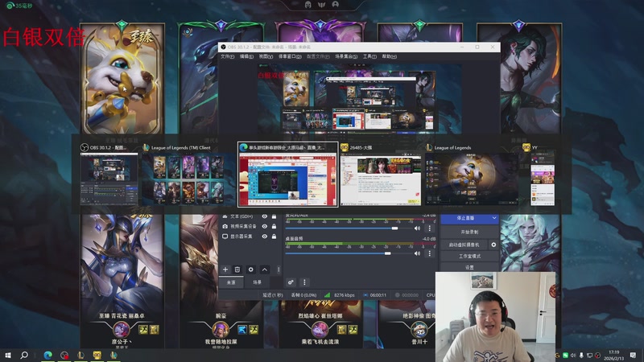Open 桌面音频 channel options dots
This screenshot has width=644, height=362.
tap(430, 253)
